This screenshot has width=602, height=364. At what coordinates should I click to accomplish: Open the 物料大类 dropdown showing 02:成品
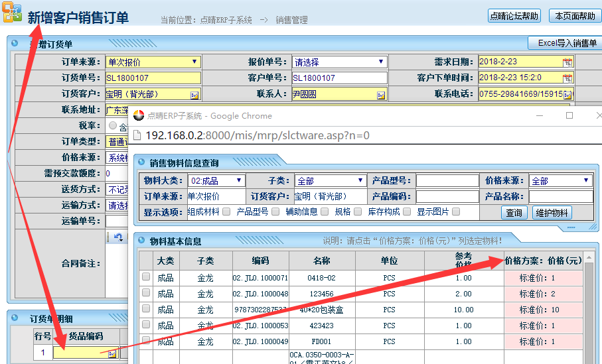[x=216, y=180]
